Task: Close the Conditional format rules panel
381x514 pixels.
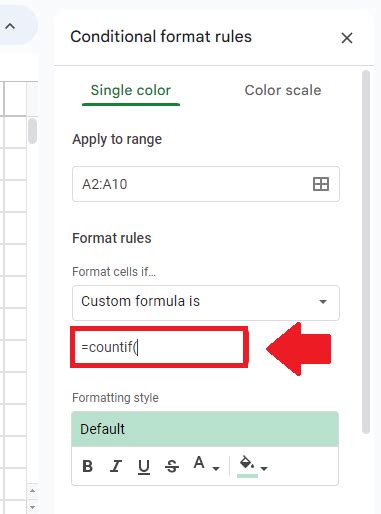Action: click(347, 38)
